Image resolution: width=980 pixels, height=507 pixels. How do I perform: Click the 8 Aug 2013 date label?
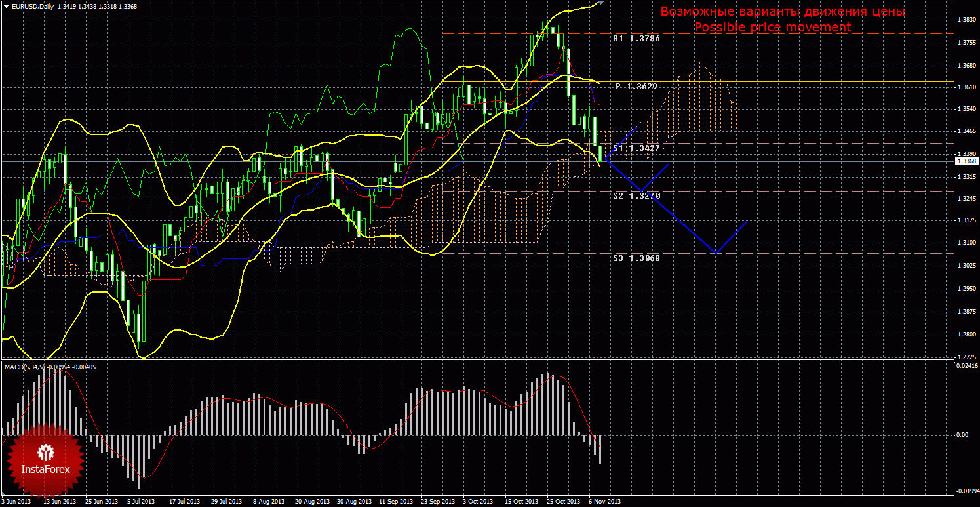(267, 502)
